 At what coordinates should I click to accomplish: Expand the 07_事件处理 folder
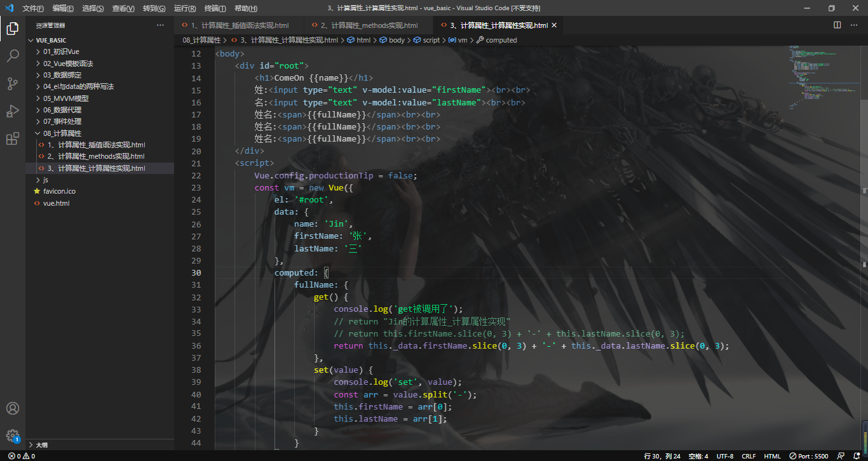100,121
